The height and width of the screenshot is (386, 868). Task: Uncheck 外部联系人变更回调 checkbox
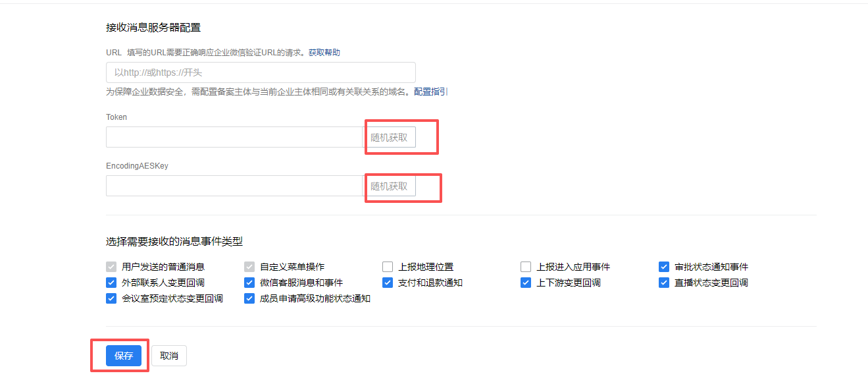(111, 283)
